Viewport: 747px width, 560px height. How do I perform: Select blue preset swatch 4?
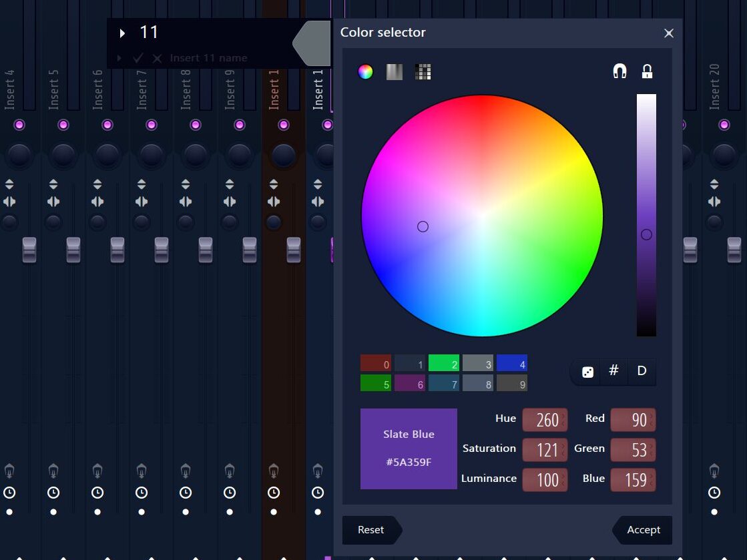click(512, 363)
